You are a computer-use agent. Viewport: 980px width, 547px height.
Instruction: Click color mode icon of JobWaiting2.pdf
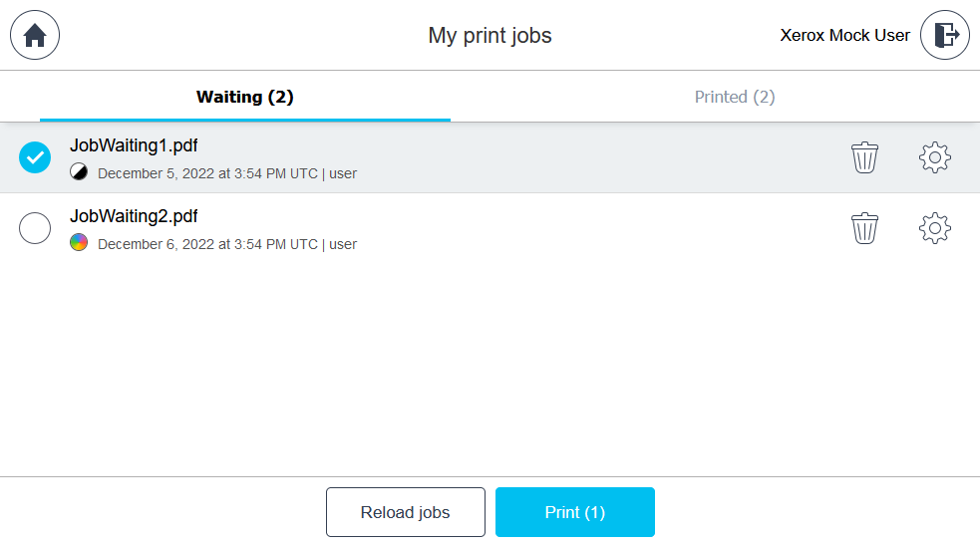click(x=79, y=243)
